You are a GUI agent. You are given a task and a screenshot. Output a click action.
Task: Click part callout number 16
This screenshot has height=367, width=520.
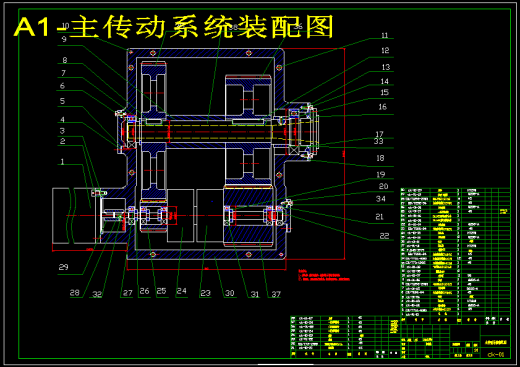point(383,107)
